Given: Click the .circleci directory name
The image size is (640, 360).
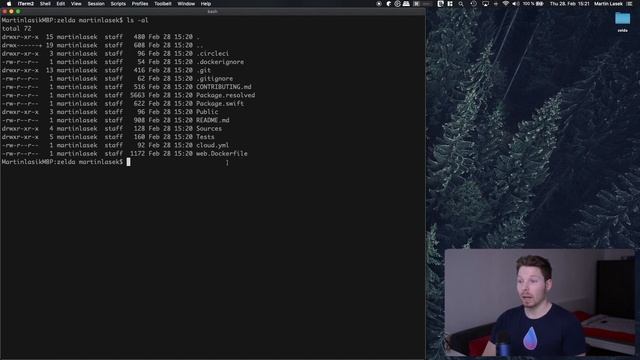Looking at the screenshot, I should pyautogui.click(x=212, y=53).
